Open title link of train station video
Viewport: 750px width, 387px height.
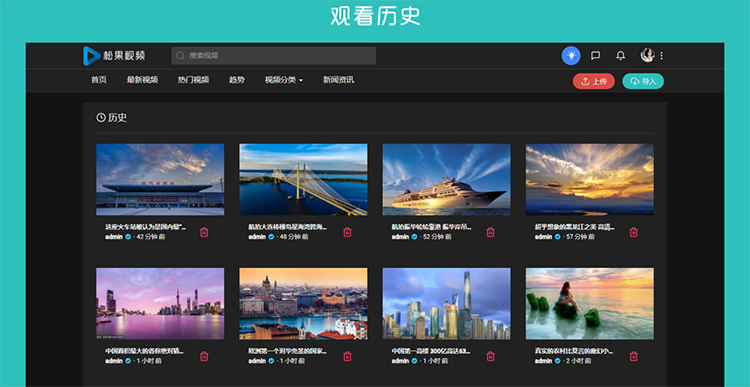pyautogui.click(x=146, y=227)
